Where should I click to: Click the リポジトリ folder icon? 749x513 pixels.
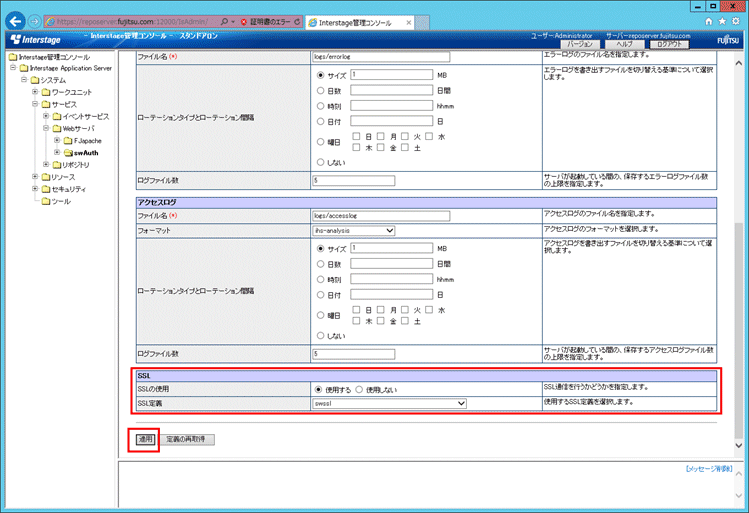[x=57, y=165]
